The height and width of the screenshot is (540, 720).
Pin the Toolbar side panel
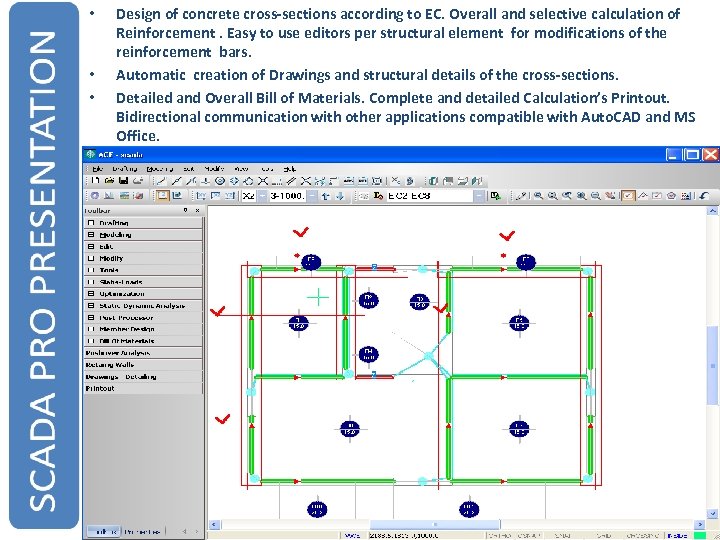186,210
